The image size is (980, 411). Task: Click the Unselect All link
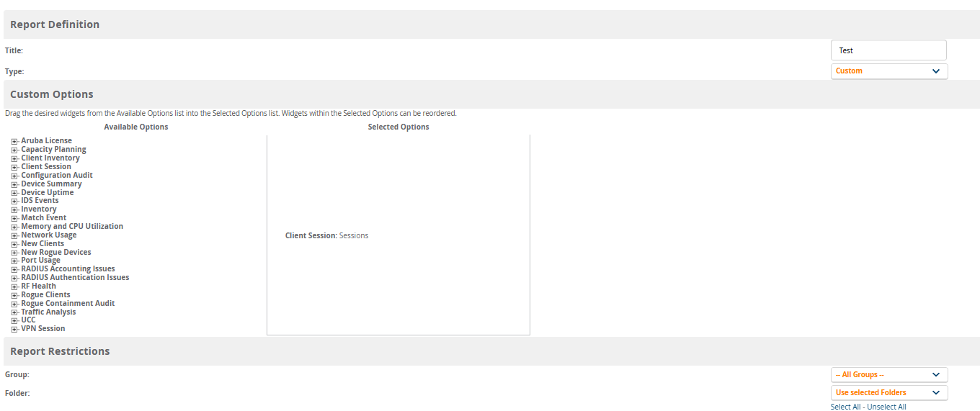pos(886,407)
